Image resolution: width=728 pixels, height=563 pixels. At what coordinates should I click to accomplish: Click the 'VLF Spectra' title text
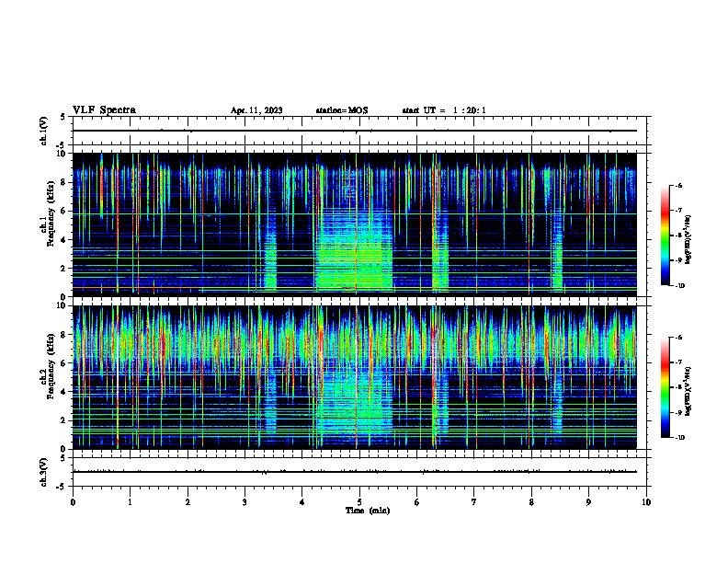(x=104, y=110)
